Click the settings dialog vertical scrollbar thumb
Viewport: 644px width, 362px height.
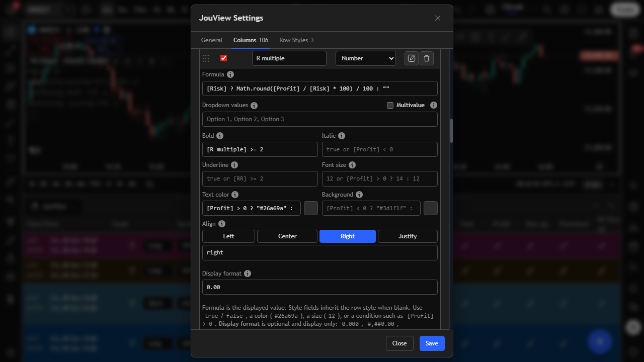451,131
